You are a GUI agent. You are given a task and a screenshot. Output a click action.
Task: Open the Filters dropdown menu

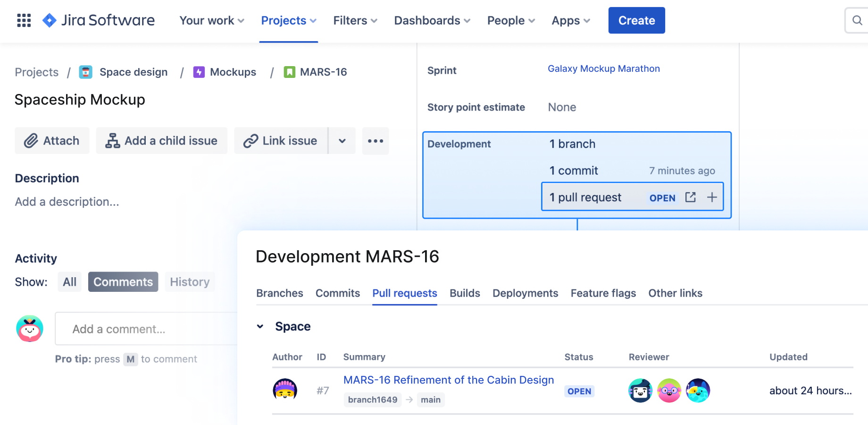pyautogui.click(x=355, y=20)
